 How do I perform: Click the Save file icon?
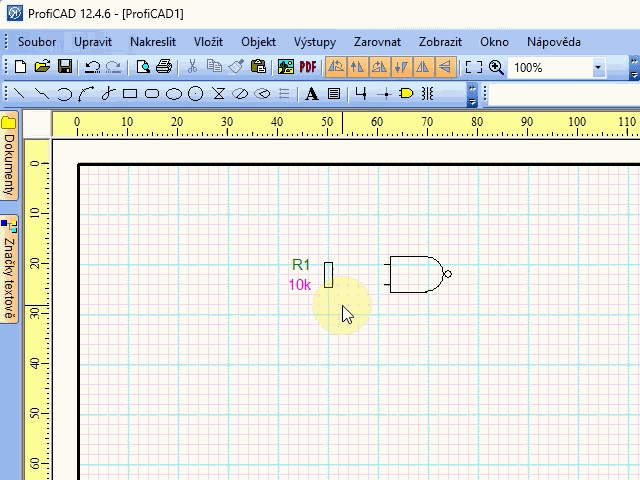click(64, 67)
